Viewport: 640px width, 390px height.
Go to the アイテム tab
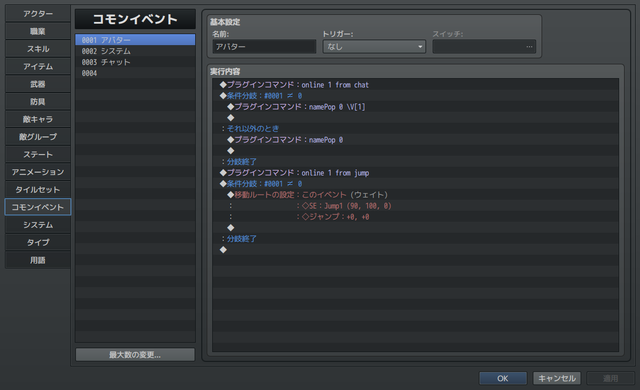[38, 66]
